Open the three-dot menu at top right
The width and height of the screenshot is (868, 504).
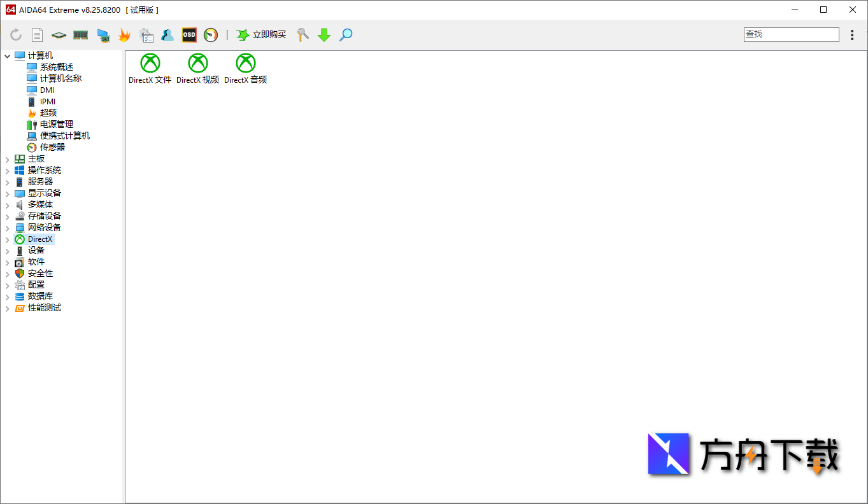point(852,35)
